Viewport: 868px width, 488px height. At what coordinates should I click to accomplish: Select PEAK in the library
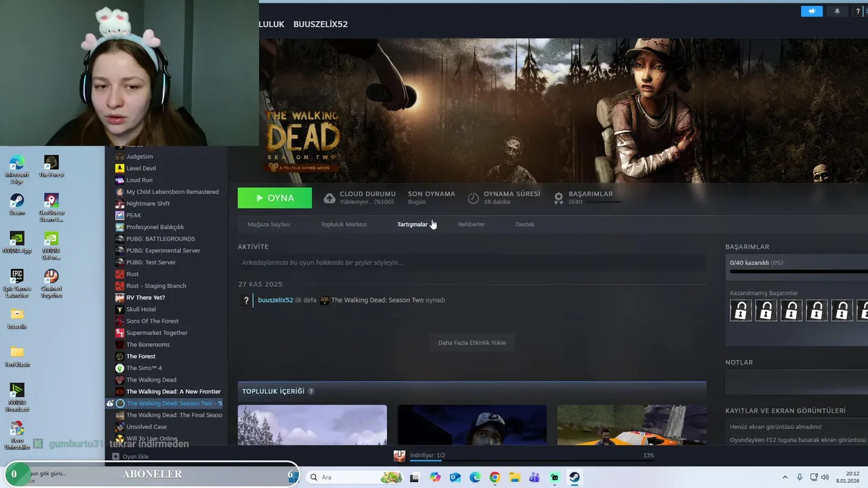134,216
